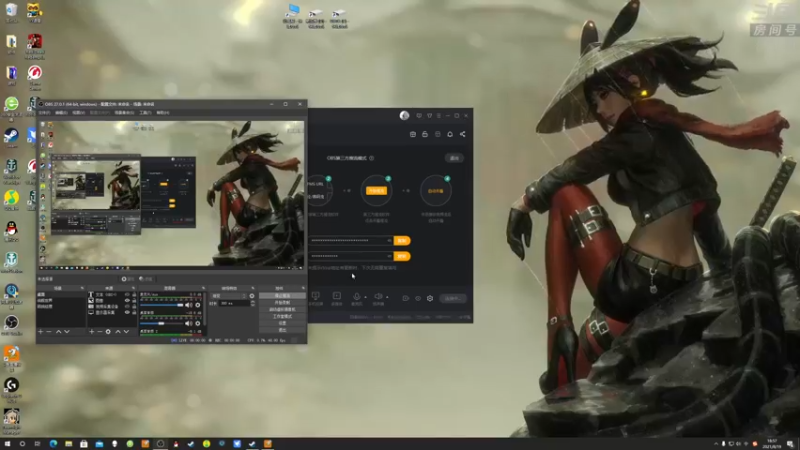Open the View menu in OBS
The image size is (800, 450).
(78, 113)
